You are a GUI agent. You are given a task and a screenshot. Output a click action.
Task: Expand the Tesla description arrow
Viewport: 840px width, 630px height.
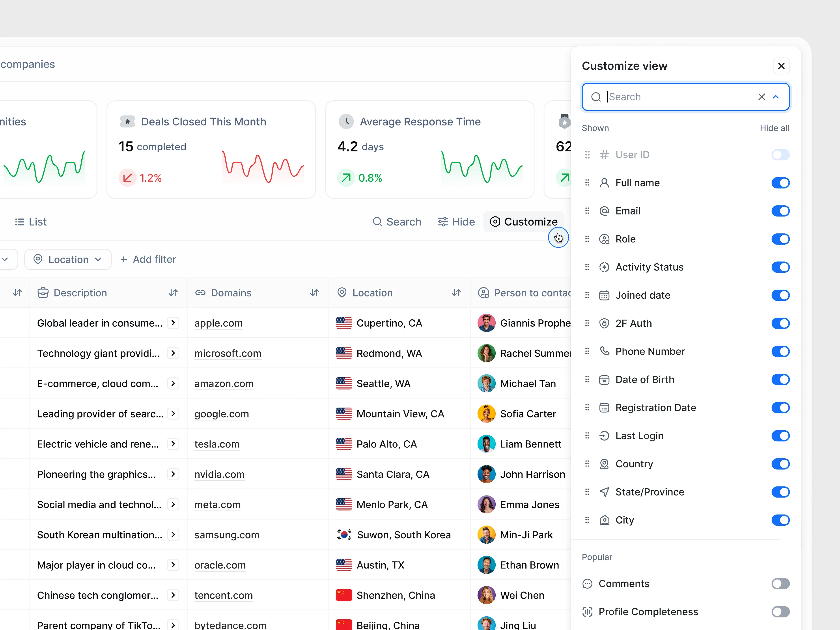tap(173, 444)
